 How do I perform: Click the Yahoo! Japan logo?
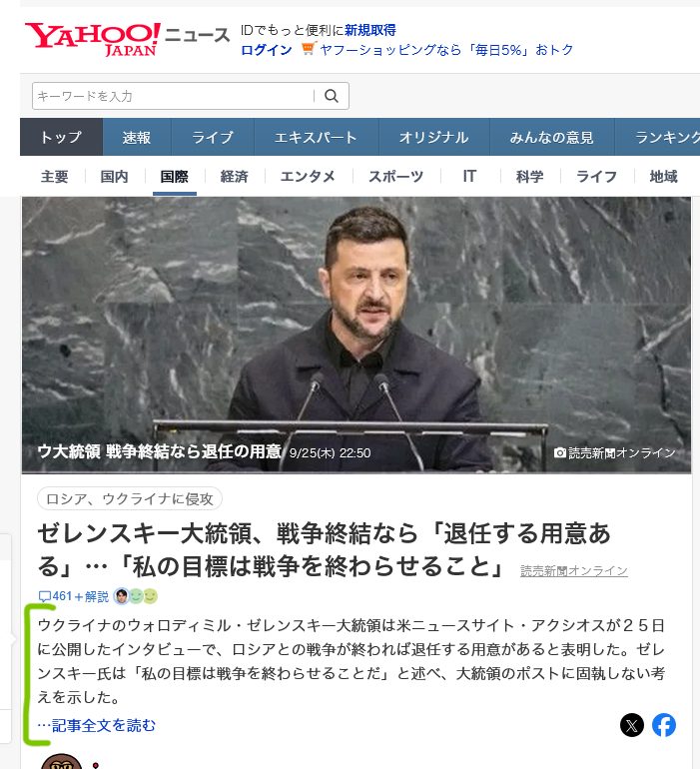(92, 38)
